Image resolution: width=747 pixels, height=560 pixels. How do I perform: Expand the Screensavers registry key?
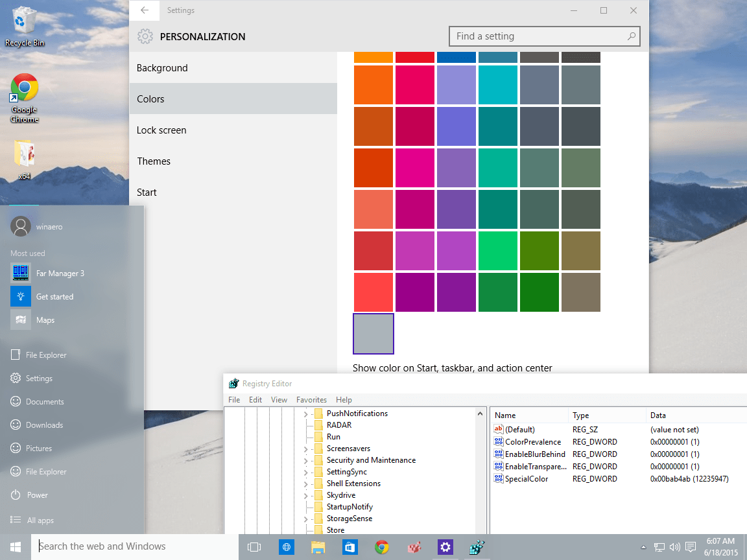(x=305, y=448)
